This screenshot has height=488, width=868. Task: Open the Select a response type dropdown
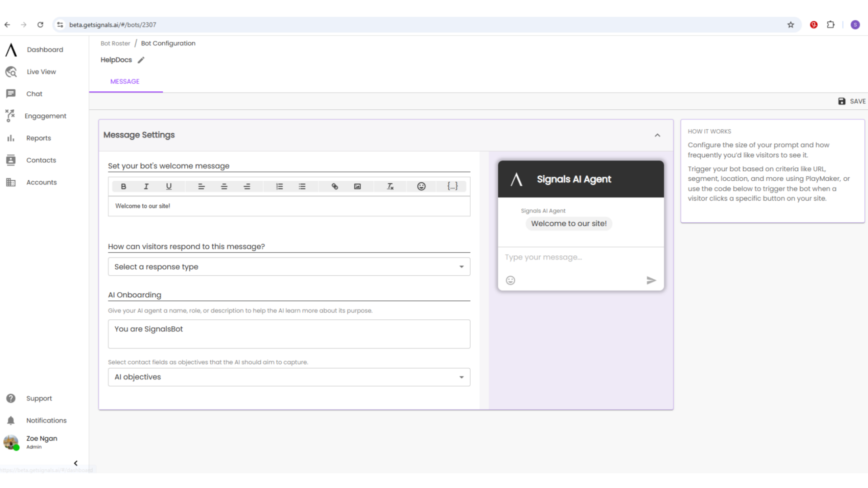[289, 266]
